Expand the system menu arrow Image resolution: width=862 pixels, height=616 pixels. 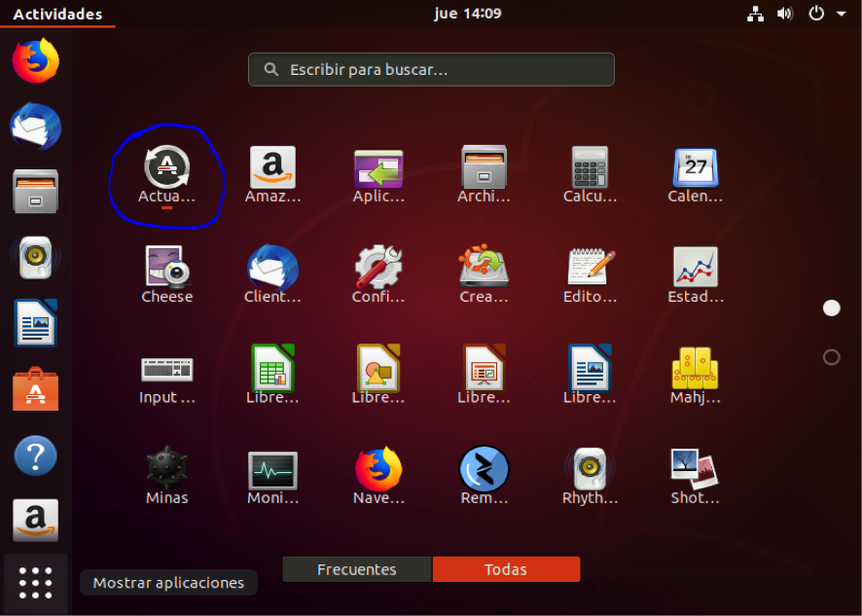[x=842, y=14]
